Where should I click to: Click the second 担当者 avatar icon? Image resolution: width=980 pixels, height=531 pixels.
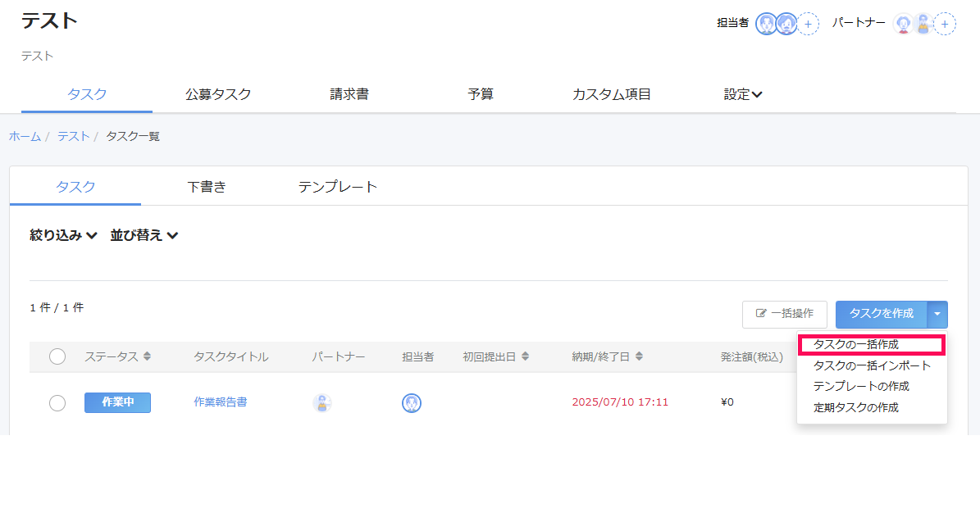point(786,24)
